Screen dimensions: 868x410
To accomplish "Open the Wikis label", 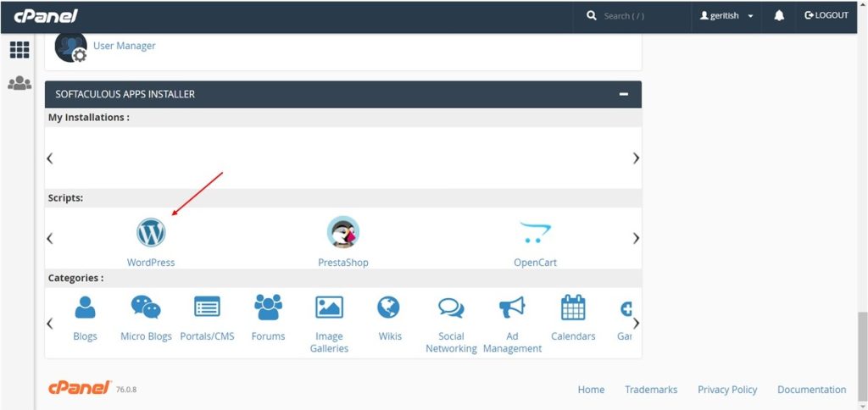I will click(x=390, y=335).
